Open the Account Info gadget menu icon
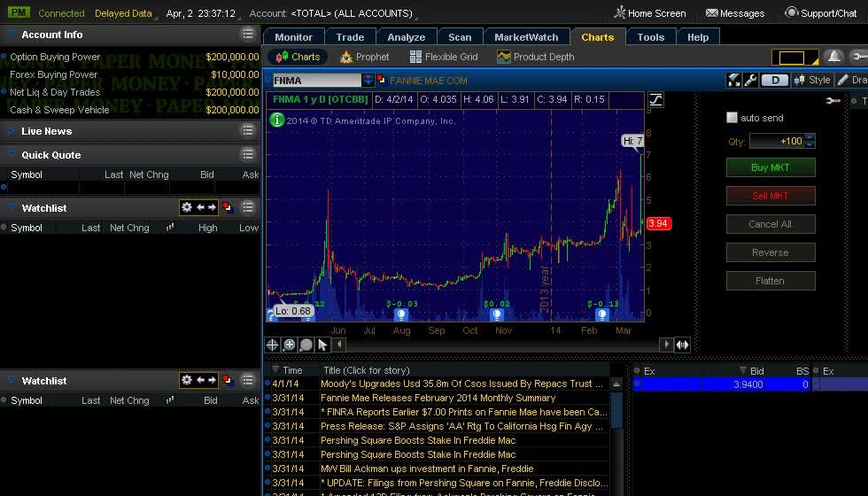This screenshot has height=496, width=868. coord(247,35)
